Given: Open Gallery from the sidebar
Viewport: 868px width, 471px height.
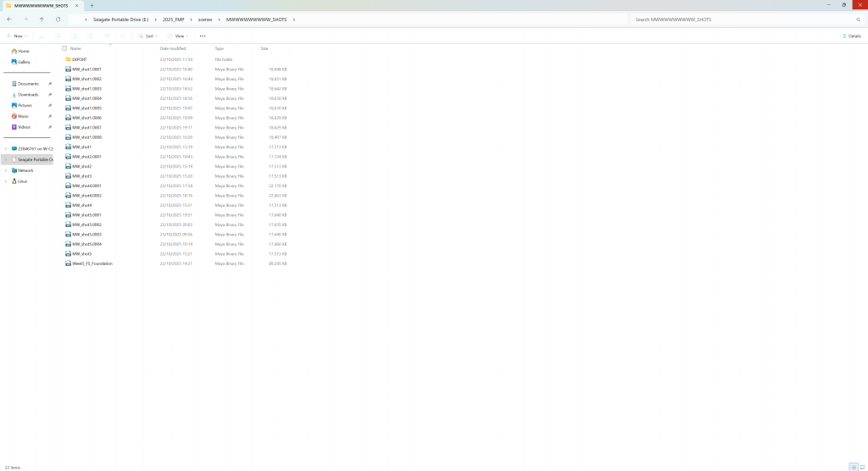Looking at the screenshot, I should (x=24, y=62).
